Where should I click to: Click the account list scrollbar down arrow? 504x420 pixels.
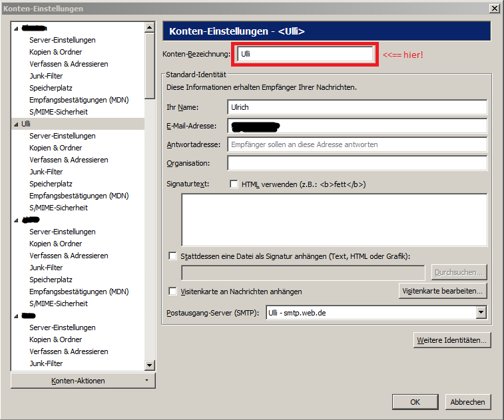[150, 365]
